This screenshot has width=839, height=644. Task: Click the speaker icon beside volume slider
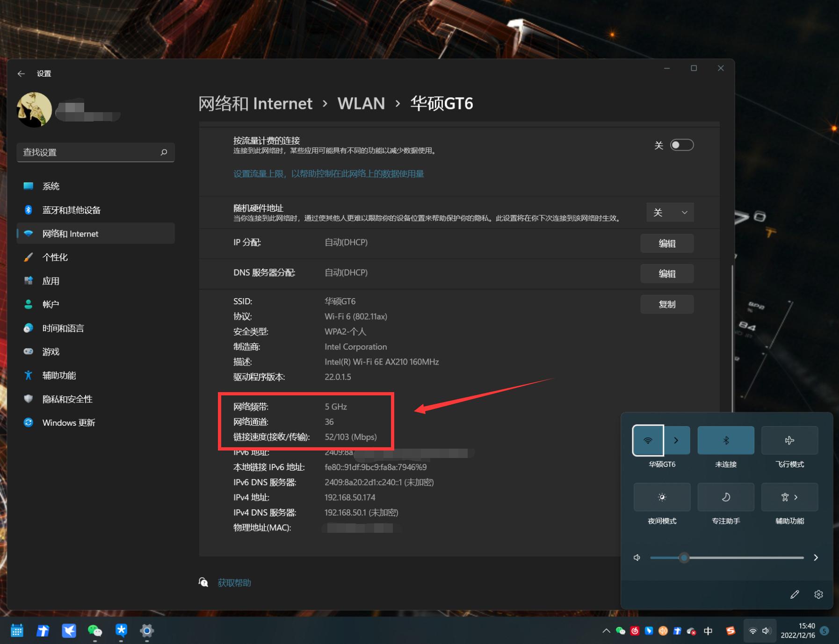(637, 558)
